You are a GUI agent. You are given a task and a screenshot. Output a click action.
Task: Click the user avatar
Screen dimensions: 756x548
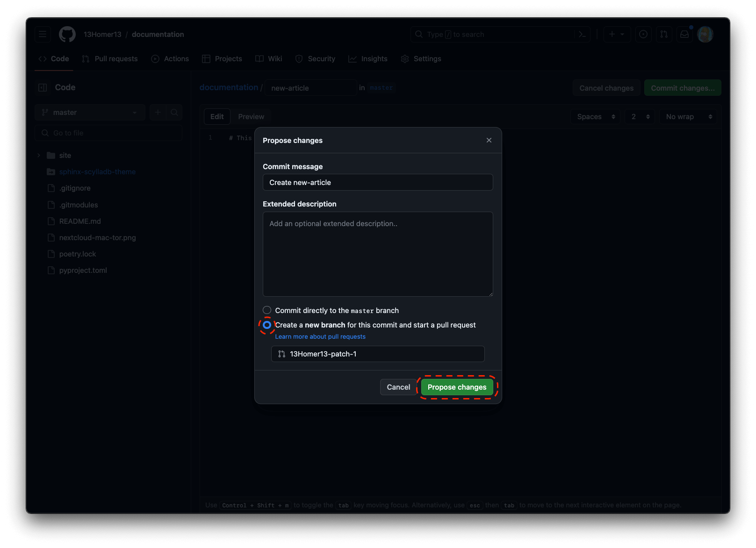coord(705,34)
